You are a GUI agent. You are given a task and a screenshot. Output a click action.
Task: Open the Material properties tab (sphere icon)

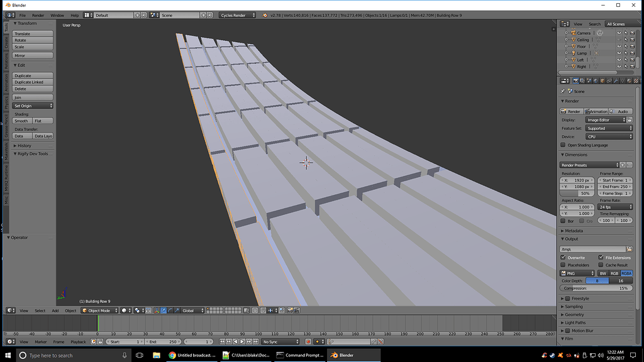629,81
